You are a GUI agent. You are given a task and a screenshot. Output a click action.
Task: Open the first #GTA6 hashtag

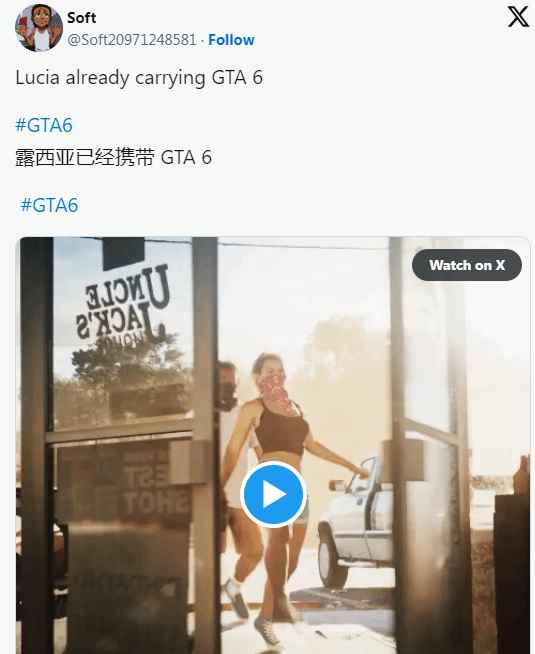tap(44, 125)
